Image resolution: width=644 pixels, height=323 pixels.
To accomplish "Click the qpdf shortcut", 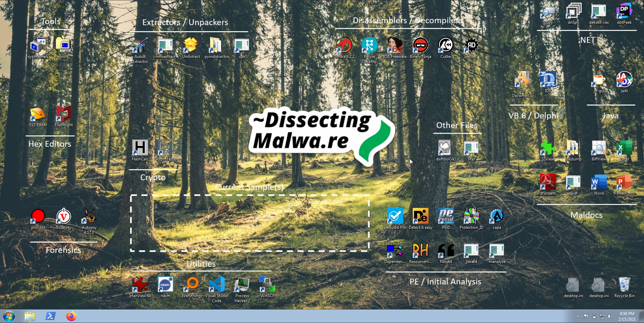I will (573, 185).
